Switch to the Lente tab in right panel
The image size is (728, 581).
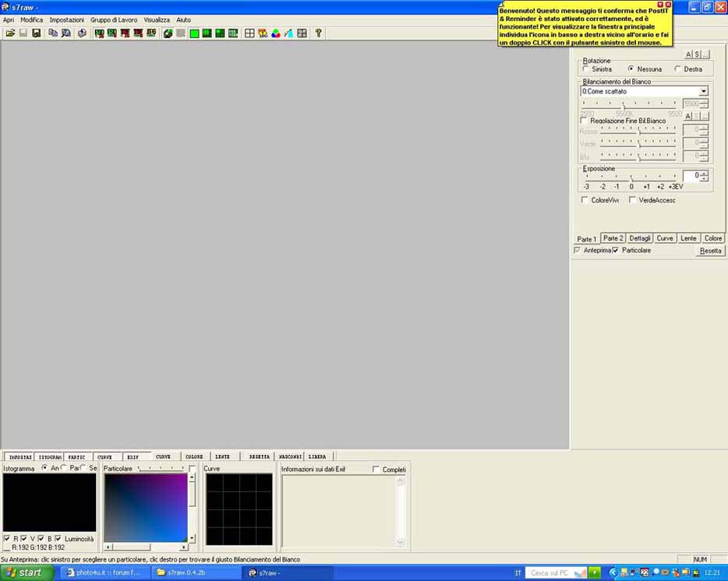point(688,238)
